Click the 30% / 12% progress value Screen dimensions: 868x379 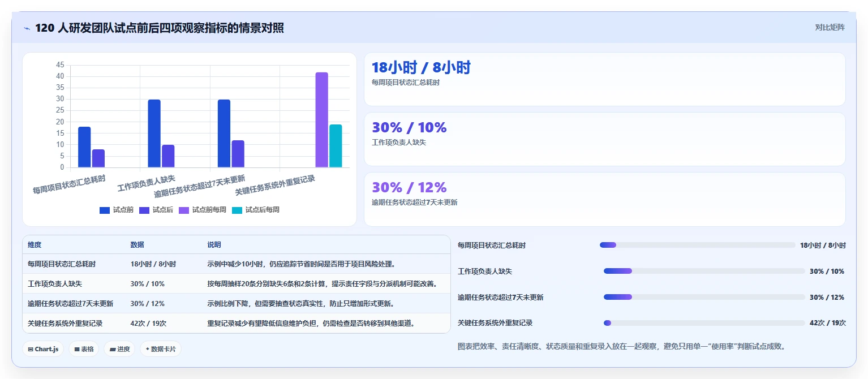click(x=827, y=298)
